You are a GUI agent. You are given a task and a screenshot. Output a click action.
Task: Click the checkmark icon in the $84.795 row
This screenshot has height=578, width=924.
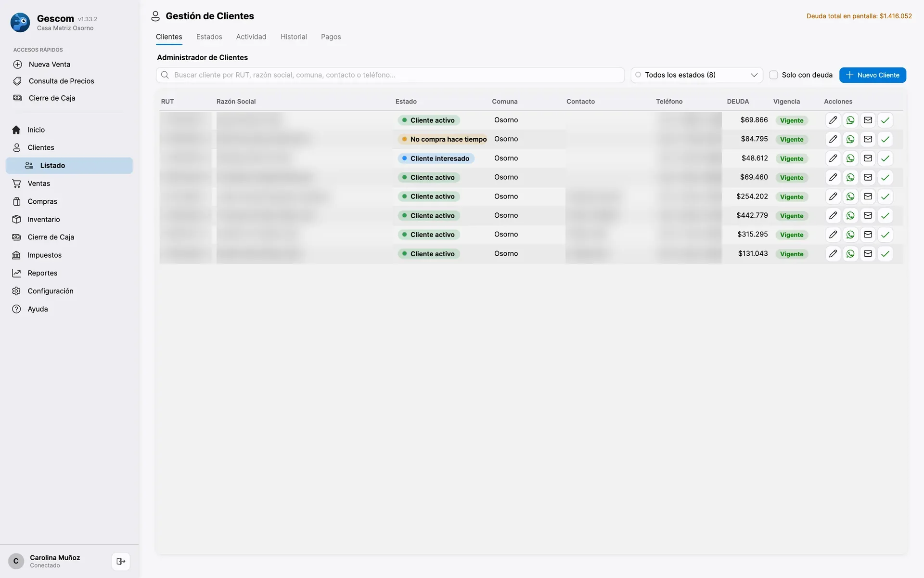pos(885,139)
